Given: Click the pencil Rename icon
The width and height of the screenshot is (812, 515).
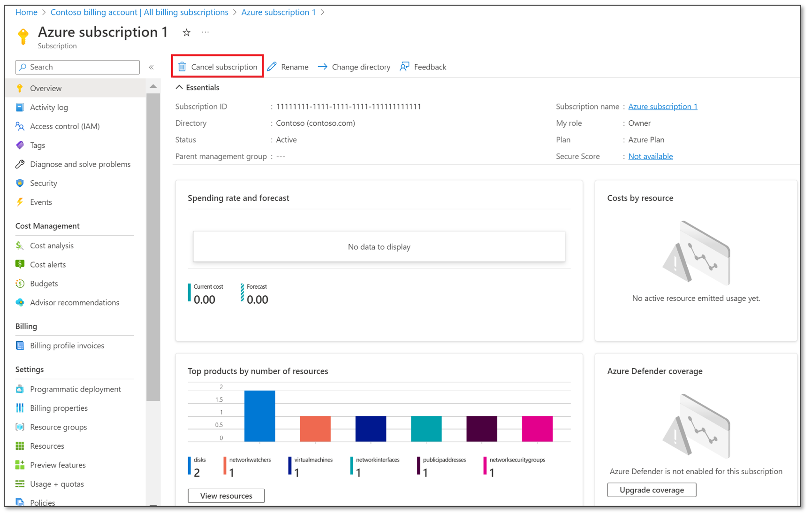Looking at the screenshot, I should pos(272,67).
